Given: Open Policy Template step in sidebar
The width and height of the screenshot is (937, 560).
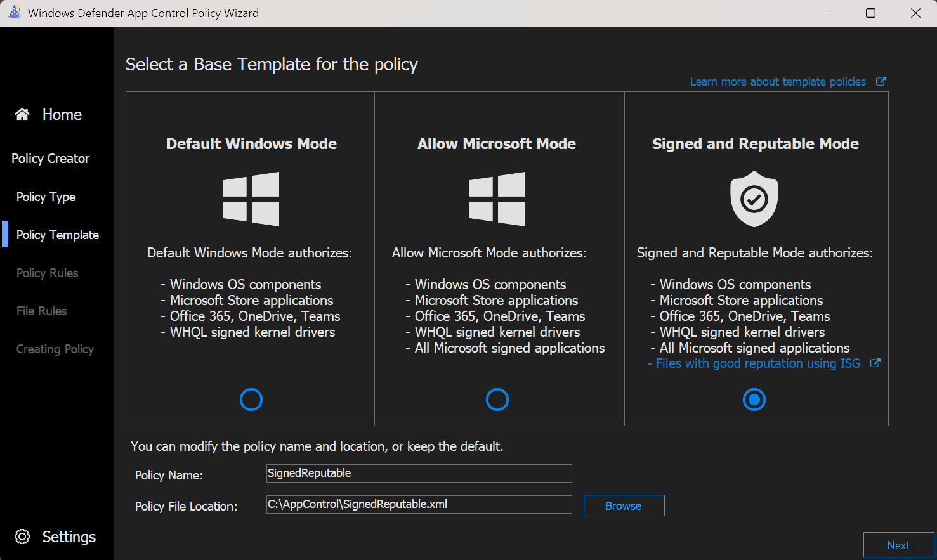Looking at the screenshot, I should coord(58,235).
